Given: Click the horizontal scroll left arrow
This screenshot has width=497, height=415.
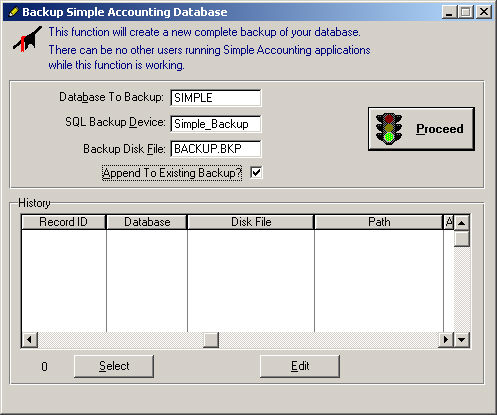Looking at the screenshot, I should coord(29,340).
